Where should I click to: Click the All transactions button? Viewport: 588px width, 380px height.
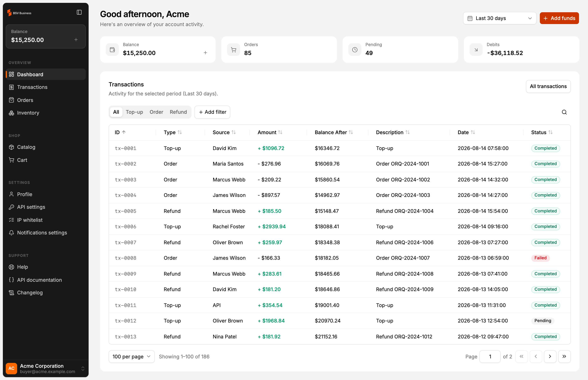(x=548, y=86)
